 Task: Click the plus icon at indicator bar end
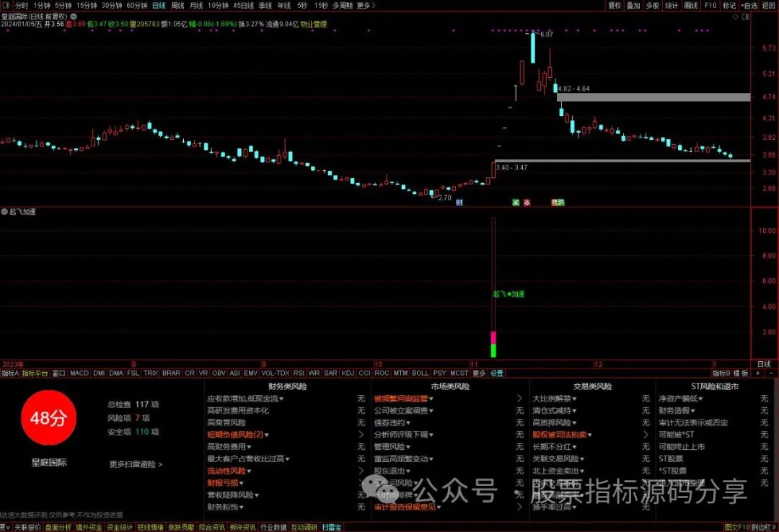[x=757, y=373]
